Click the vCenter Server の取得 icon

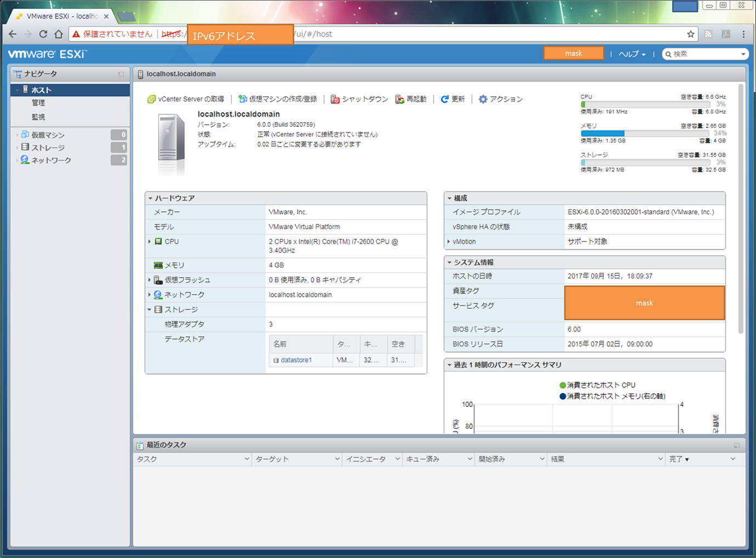[152, 99]
